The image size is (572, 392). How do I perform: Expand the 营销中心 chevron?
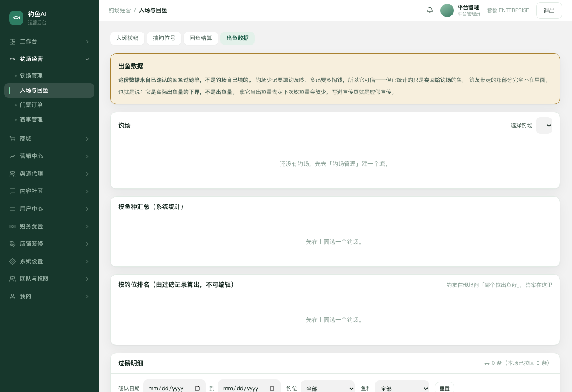[87, 156]
